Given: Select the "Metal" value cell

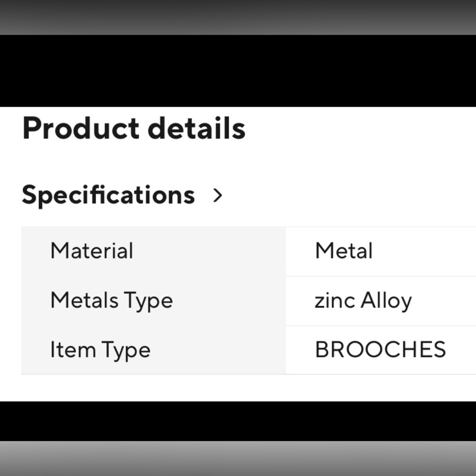Looking at the screenshot, I should coord(344,251).
